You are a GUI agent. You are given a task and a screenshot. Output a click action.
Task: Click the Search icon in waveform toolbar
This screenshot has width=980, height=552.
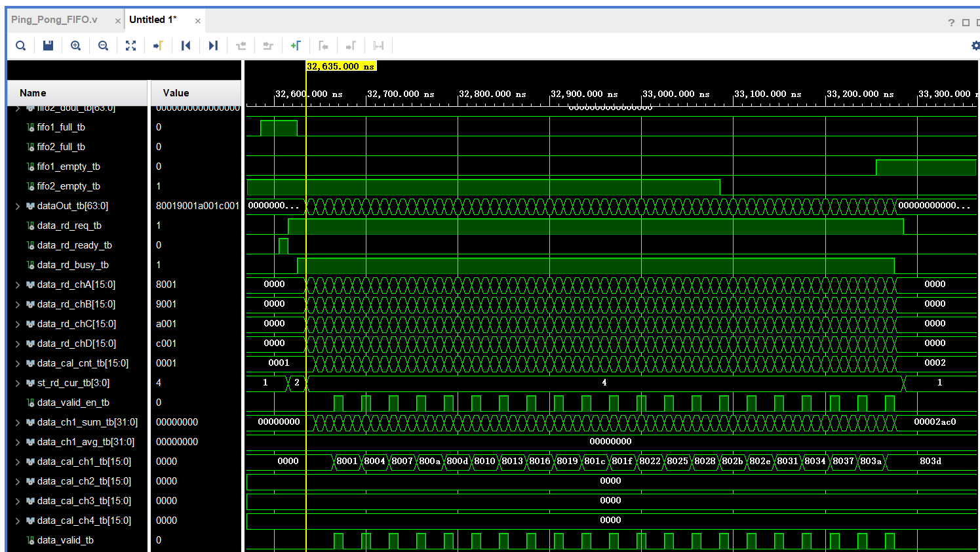tap(21, 46)
